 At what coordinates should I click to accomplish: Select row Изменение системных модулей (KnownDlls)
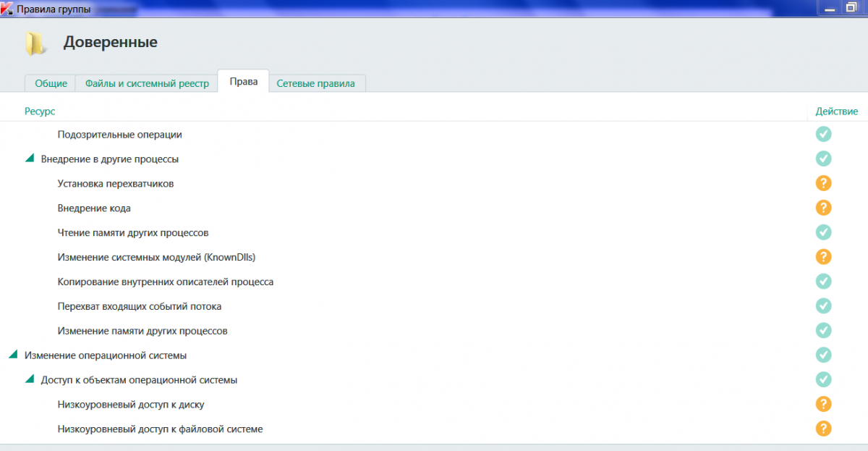(x=434, y=257)
